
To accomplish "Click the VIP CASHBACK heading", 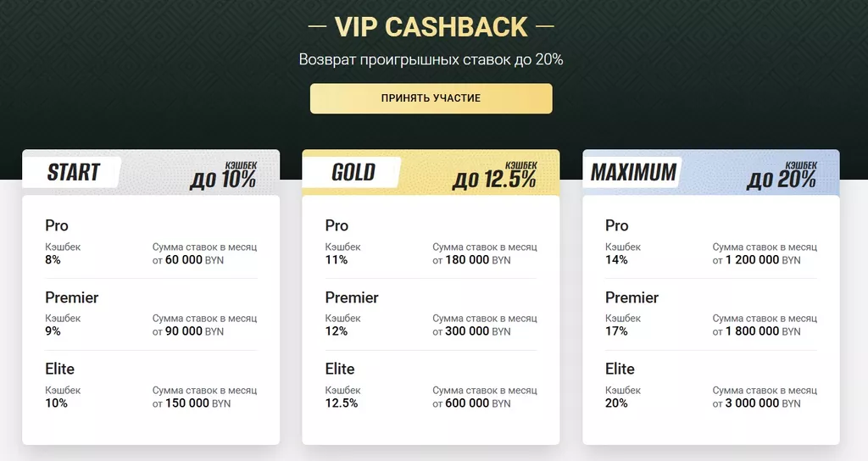I will [x=431, y=27].
